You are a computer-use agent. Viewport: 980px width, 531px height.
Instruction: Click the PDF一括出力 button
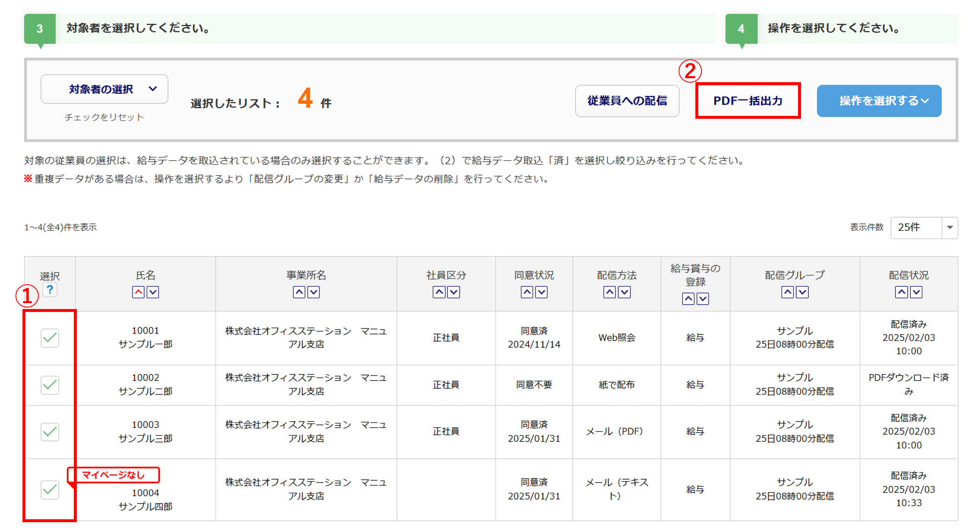pos(748,101)
